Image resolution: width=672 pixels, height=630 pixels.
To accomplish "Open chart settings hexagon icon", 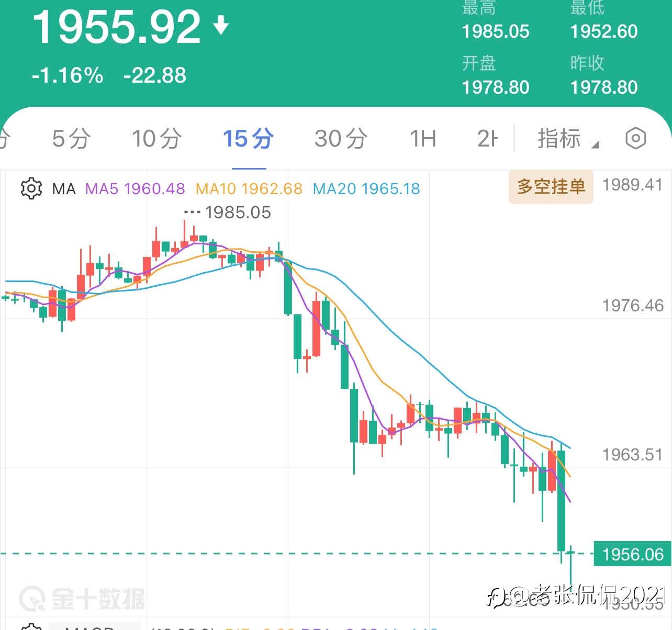I will point(636,139).
